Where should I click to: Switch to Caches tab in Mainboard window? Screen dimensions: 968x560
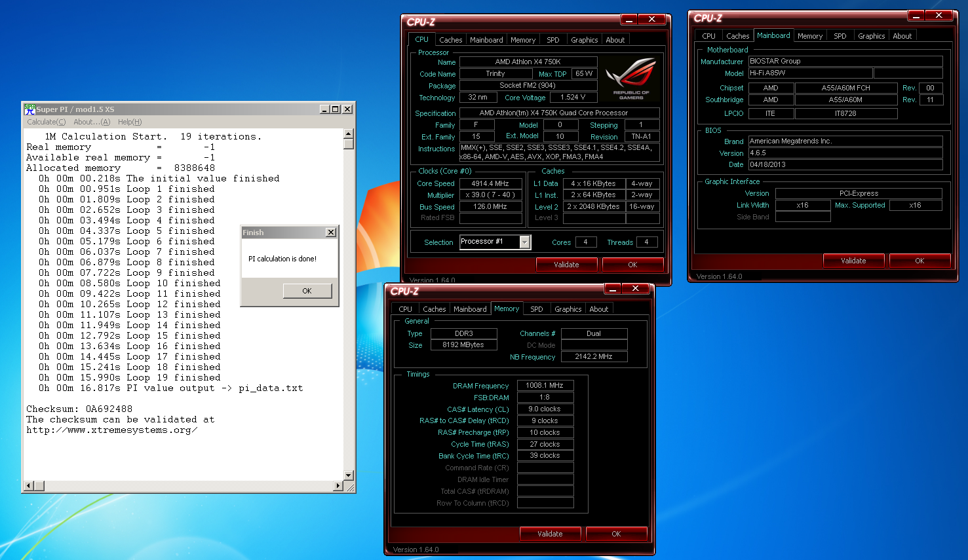(x=737, y=36)
